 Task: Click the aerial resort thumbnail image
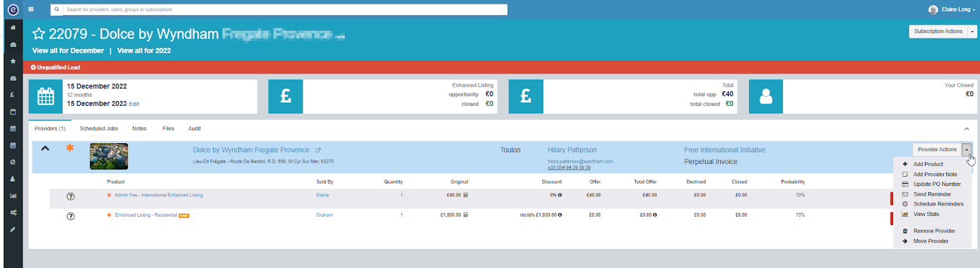(109, 157)
